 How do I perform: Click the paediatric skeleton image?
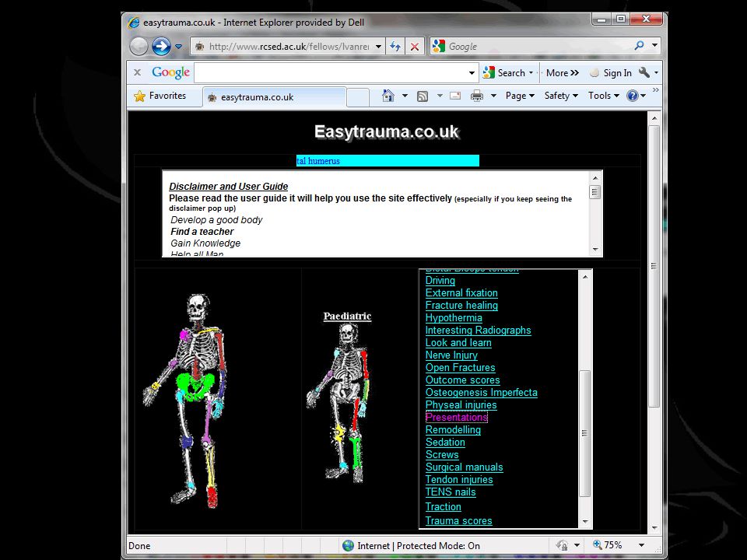pos(339,402)
